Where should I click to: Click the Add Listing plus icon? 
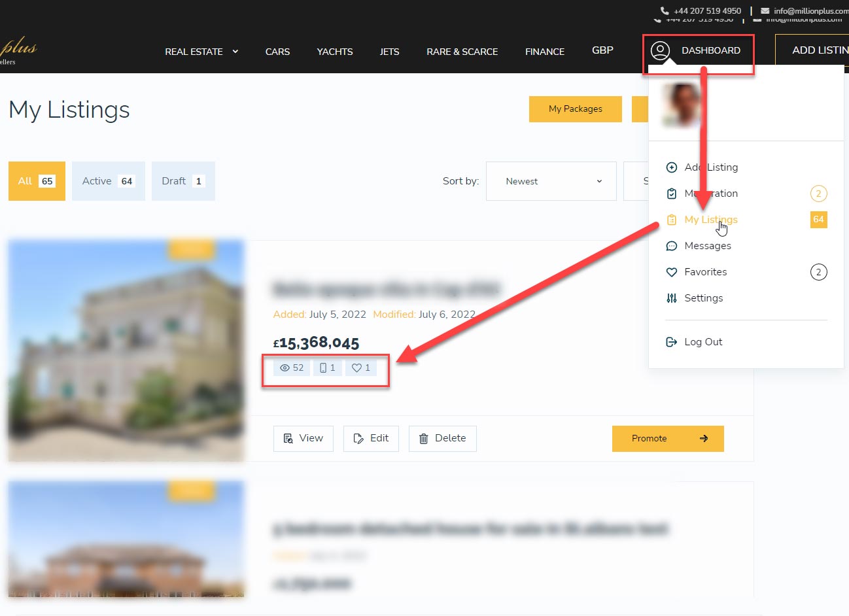tap(671, 167)
